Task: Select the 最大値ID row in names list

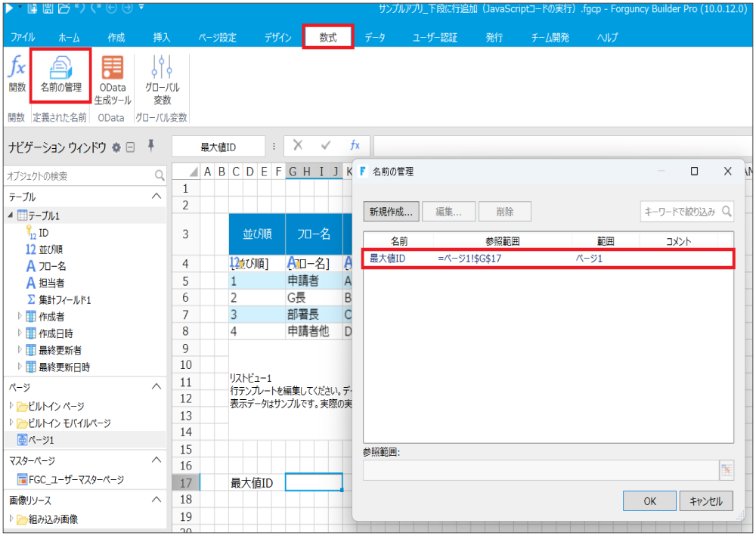Action: point(547,259)
